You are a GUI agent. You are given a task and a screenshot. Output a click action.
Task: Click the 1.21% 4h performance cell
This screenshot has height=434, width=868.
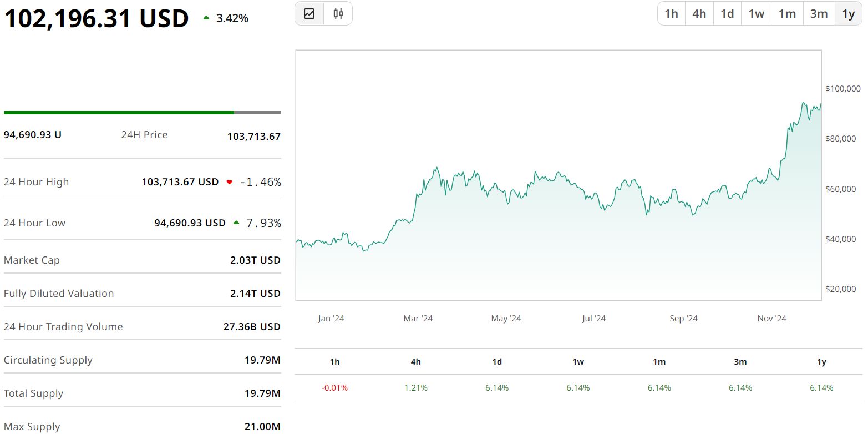416,388
